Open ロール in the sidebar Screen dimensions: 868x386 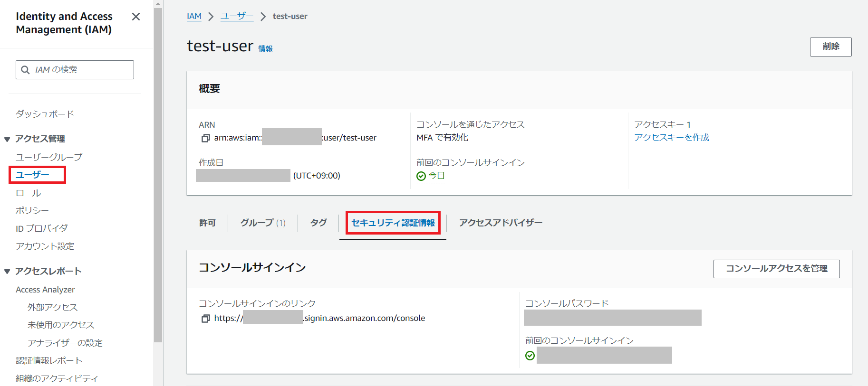(29, 193)
